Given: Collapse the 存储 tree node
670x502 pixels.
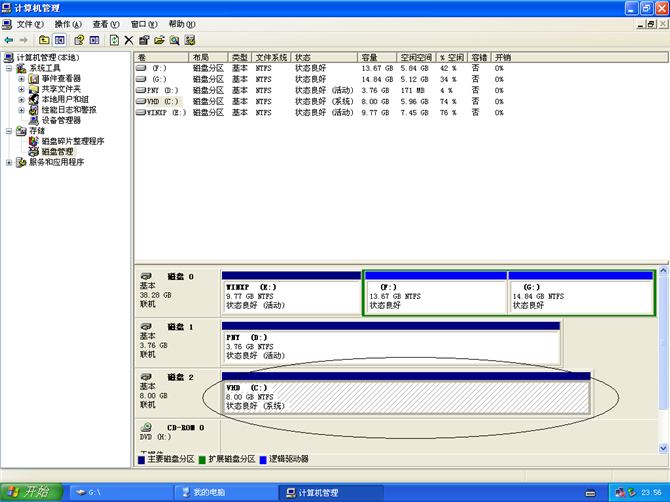Looking at the screenshot, I should (x=9, y=131).
